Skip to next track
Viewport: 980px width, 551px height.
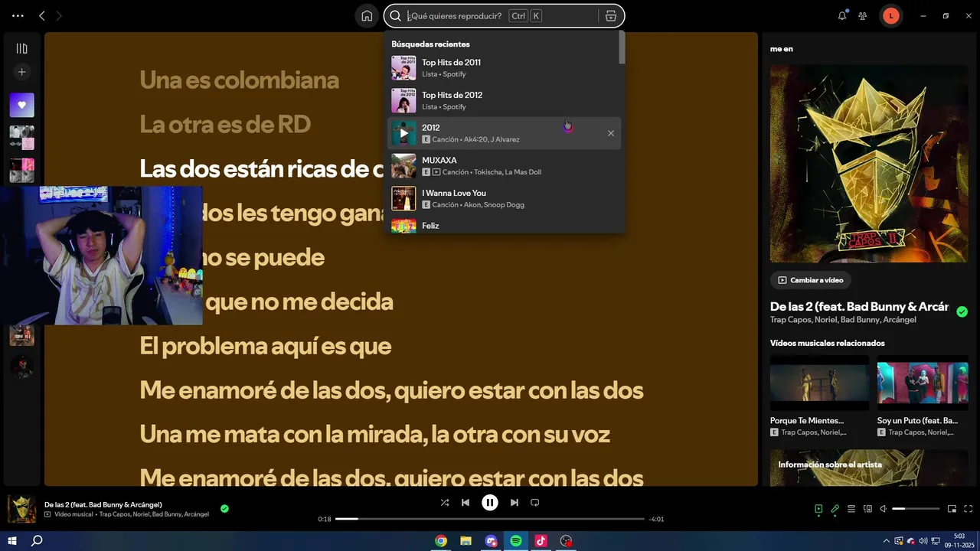coord(514,503)
